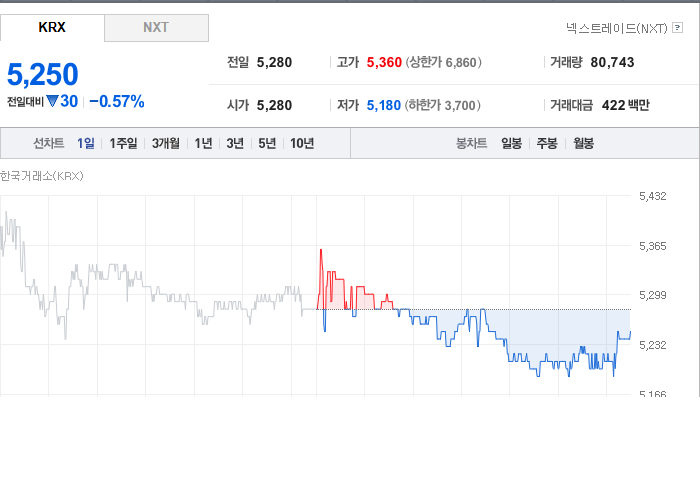Click the 거래량 value 80,743

612,62
